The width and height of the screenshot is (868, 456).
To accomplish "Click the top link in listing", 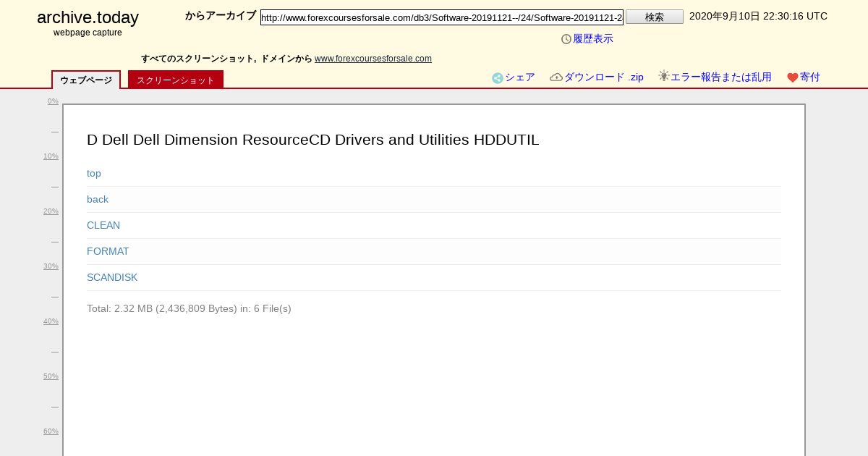I will 94,174.
